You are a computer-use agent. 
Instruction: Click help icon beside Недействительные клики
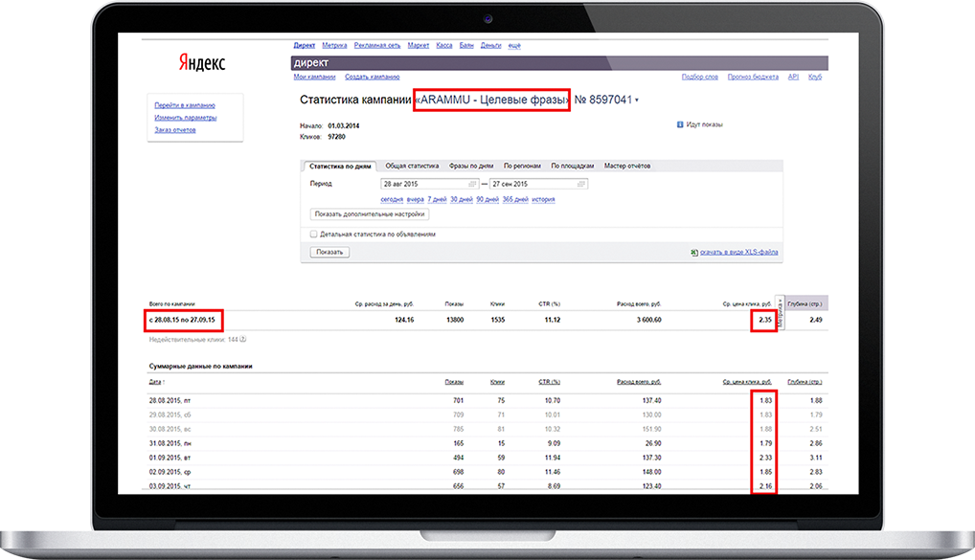click(243, 340)
